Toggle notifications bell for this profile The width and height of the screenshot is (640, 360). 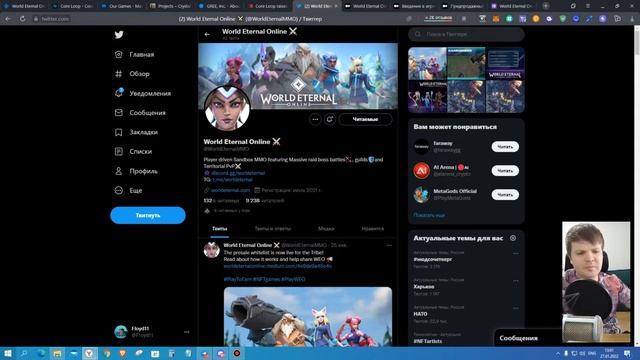[x=330, y=119]
